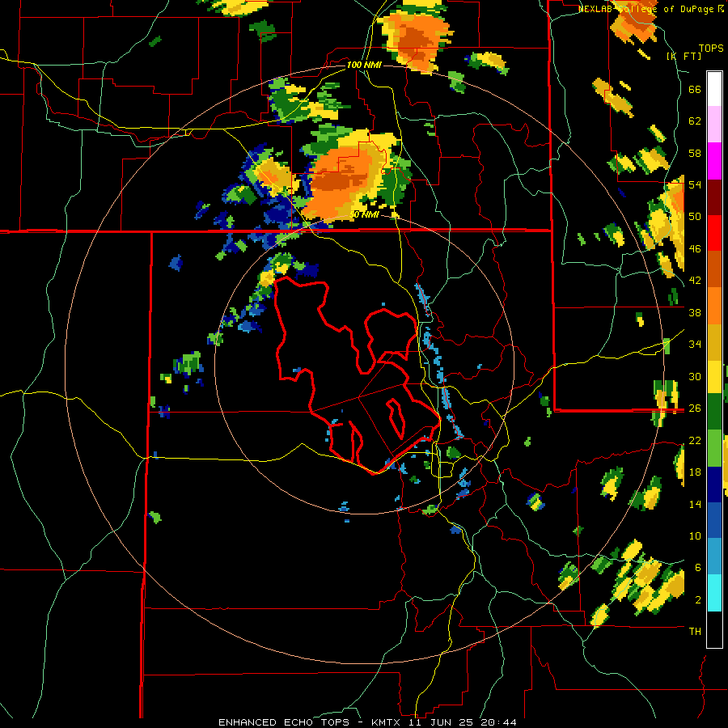This screenshot has height=728, width=728.
Task: Click the white swatch in the tops legend
Action: click(714, 89)
